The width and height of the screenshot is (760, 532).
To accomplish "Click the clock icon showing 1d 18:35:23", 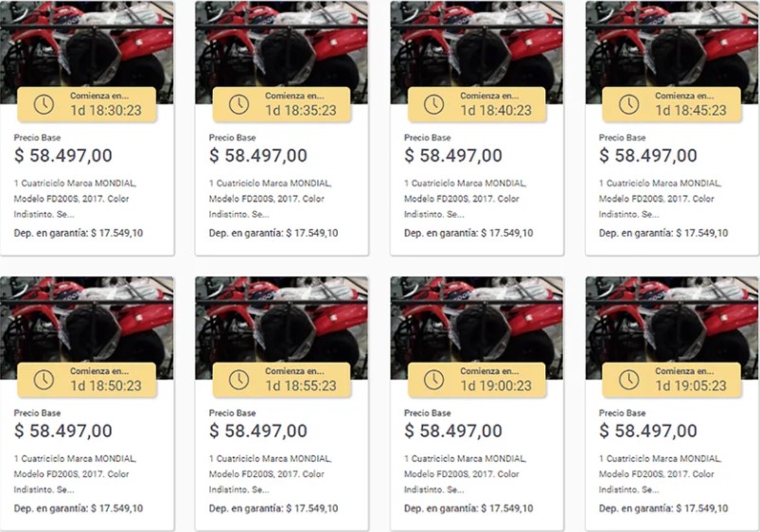I will tap(239, 104).
